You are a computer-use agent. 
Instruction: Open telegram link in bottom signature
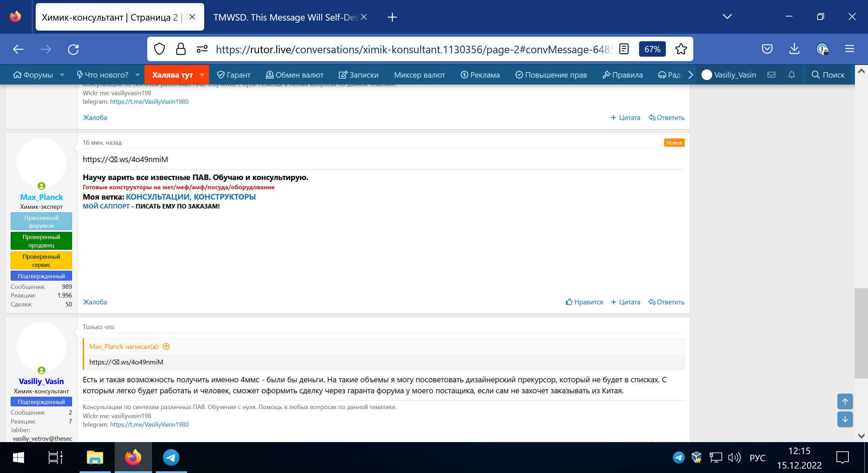(x=149, y=425)
